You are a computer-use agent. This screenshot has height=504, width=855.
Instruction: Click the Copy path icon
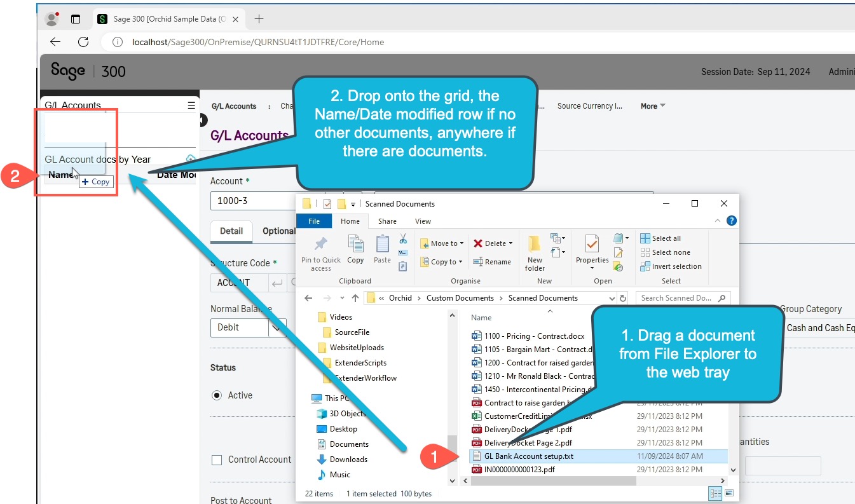(x=403, y=253)
